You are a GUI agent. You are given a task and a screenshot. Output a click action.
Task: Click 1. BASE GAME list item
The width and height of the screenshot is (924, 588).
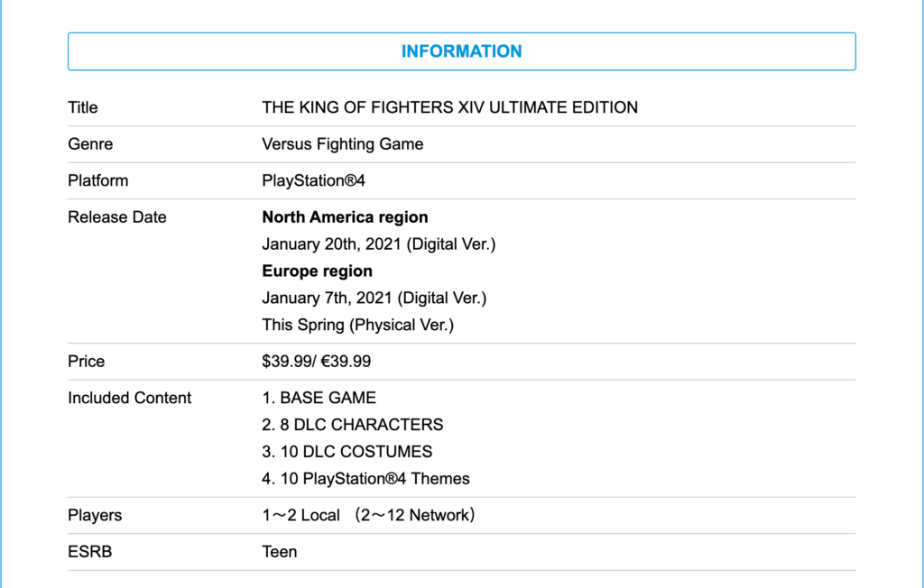(319, 398)
